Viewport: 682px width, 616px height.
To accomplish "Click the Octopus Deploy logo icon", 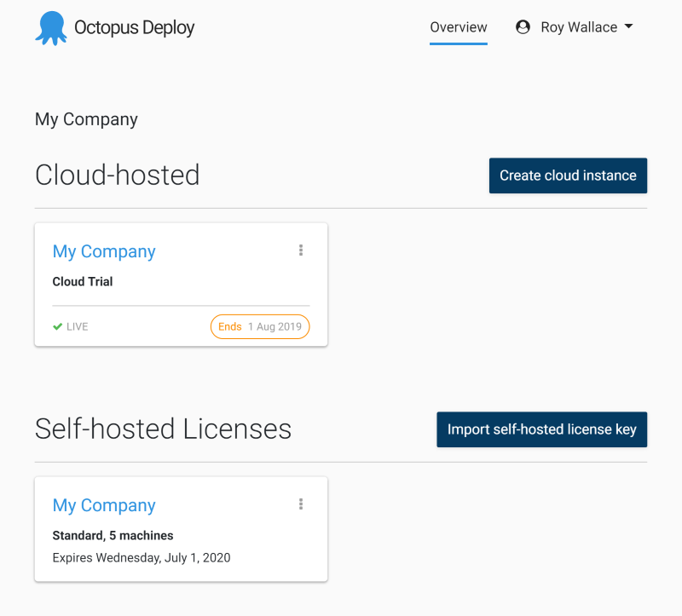I will coord(50,27).
